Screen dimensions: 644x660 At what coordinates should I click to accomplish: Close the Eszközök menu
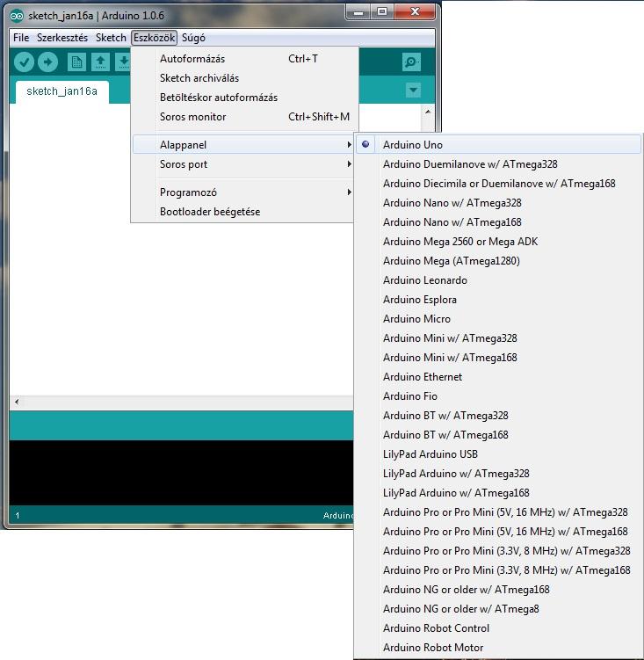[x=154, y=38]
